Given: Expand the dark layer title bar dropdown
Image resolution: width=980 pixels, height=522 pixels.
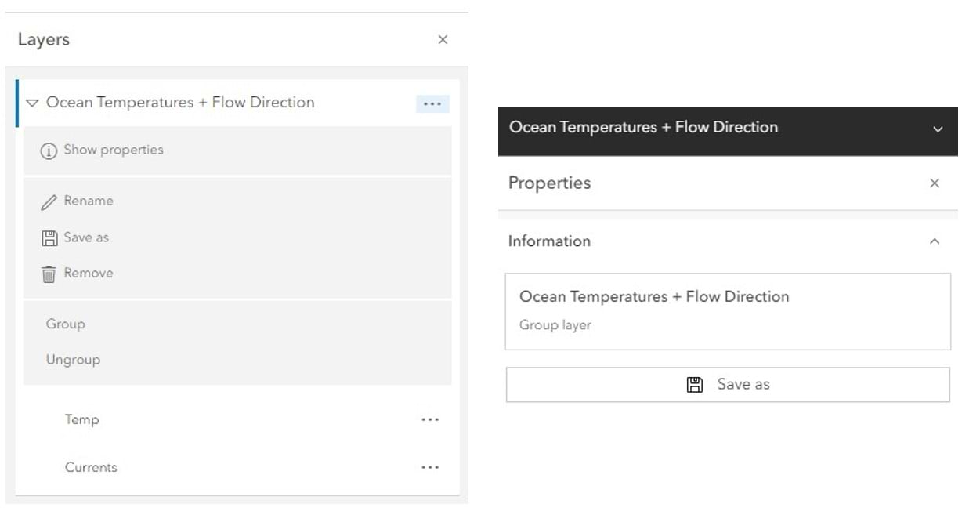Looking at the screenshot, I should 938,129.
